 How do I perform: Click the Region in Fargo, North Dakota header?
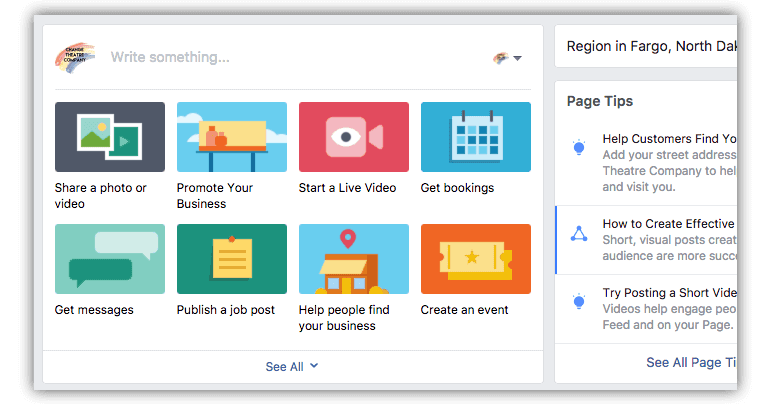[651, 46]
